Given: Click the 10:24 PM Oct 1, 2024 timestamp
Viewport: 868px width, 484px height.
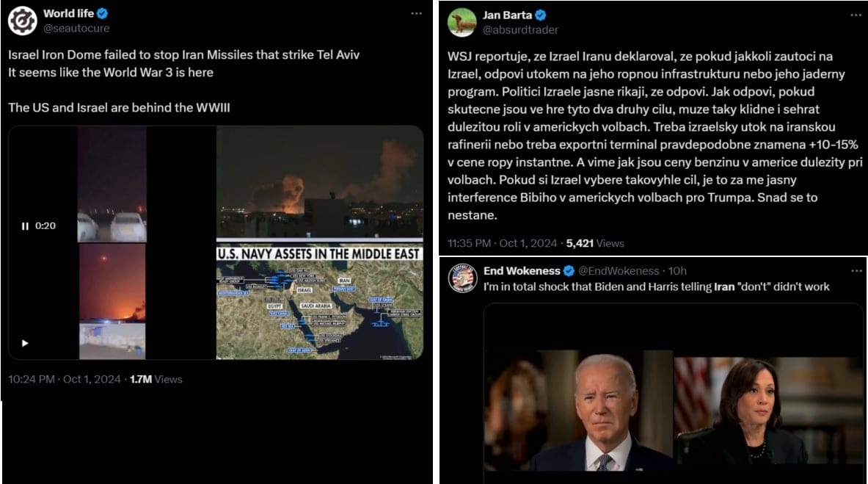Looking at the screenshot, I should tap(65, 379).
